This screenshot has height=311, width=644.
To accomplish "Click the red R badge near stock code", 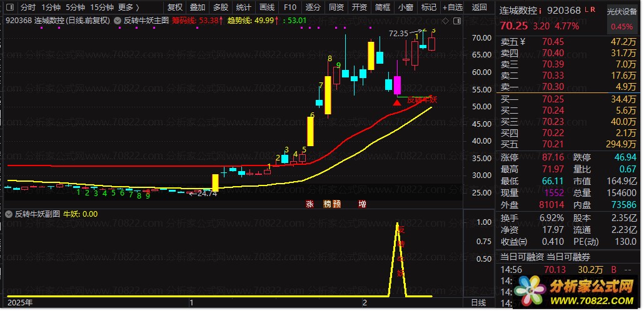I will coord(593,9).
